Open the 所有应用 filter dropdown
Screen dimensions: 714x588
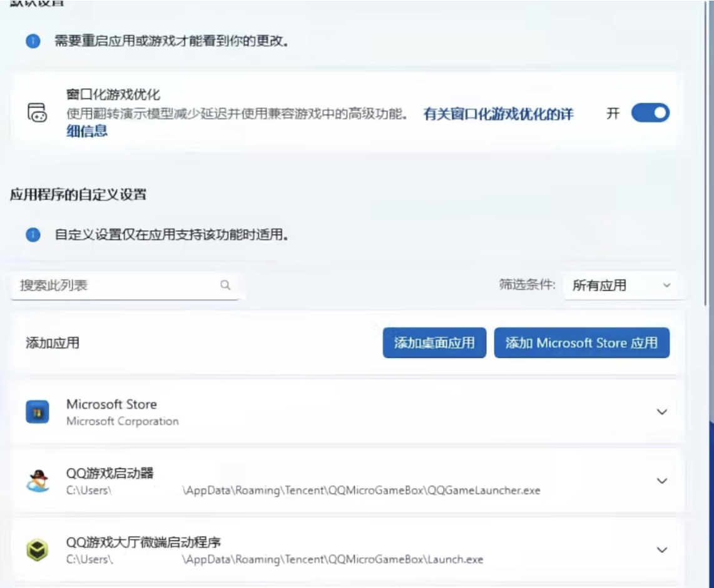click(621, 285)
